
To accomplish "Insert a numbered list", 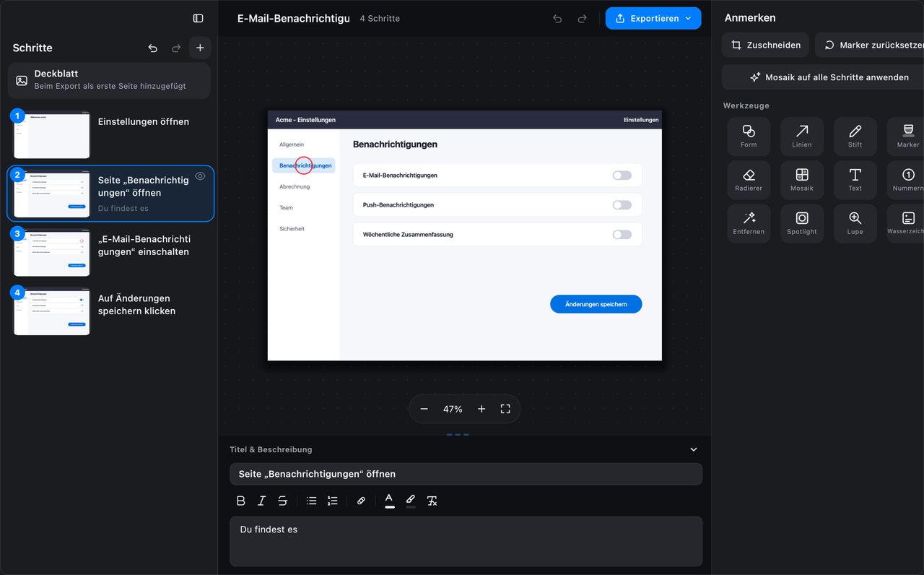I will click(x=333, y=501).
